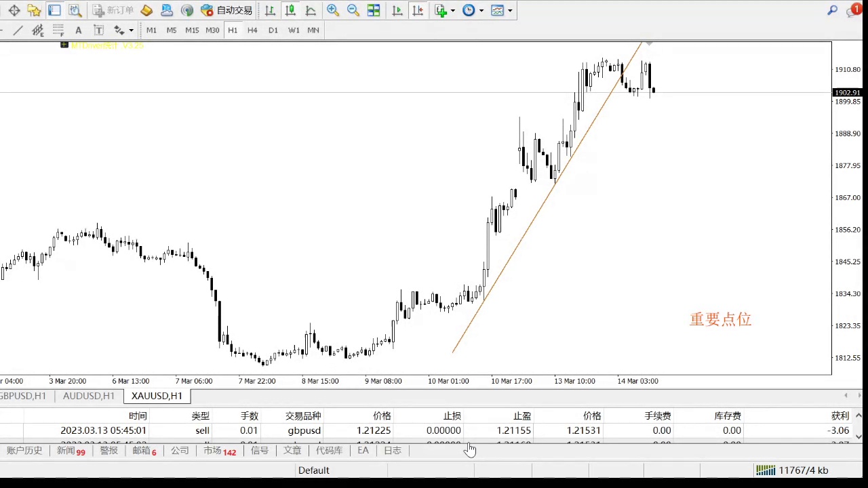Image resolution: width=868 pixels, height=488 pixels.
Task: Select the text A tool
Action: (79, 30)
